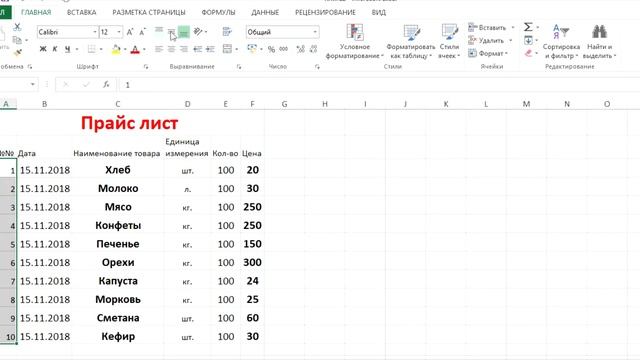Viewport: 640px width, 360px height.
Task: Open font color dropdown arrow
Action: tap(144, 49)
